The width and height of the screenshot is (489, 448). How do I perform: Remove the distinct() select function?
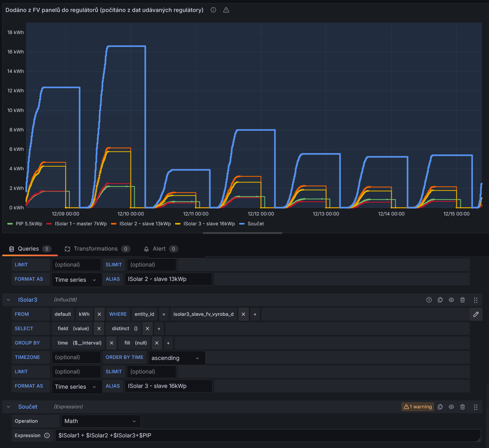(x=147, y=329)
